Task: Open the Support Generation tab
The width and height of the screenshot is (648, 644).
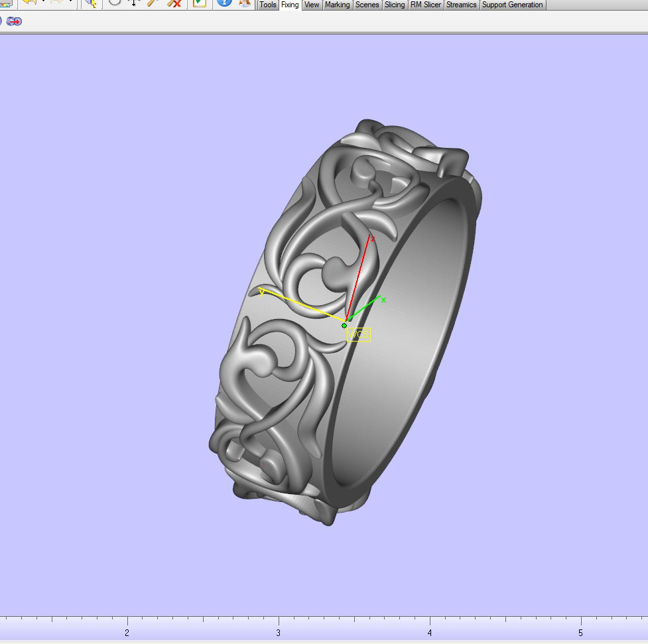Action: (513, 5)
